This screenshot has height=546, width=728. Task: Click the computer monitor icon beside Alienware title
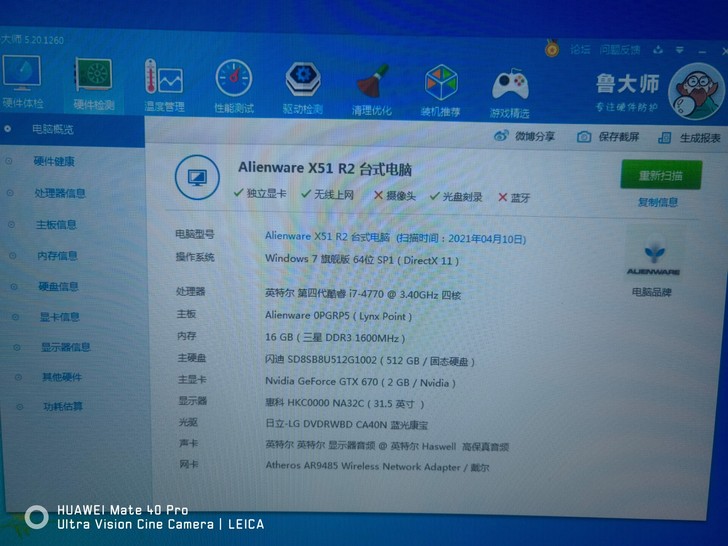coord(197,177)
